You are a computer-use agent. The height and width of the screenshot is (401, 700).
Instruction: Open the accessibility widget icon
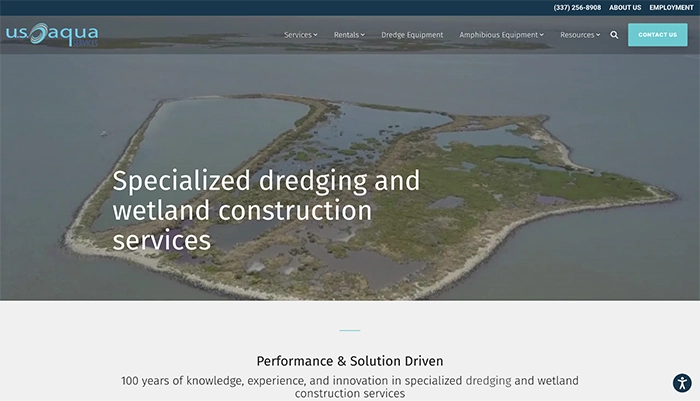click(x=682, y=383)
